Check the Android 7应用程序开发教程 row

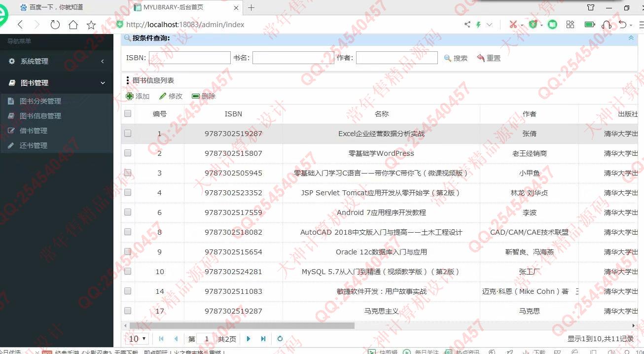[128, 212]
